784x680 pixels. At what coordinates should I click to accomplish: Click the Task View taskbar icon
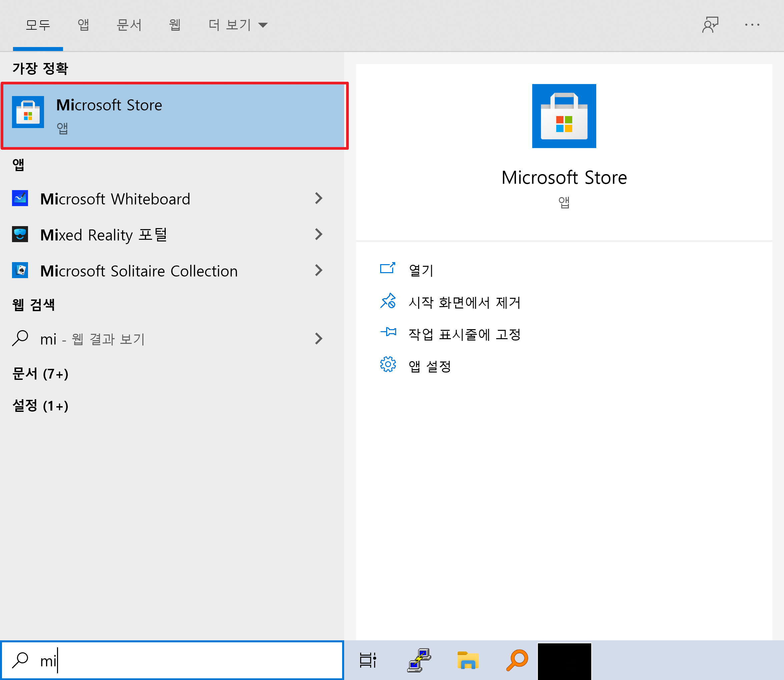367,660
